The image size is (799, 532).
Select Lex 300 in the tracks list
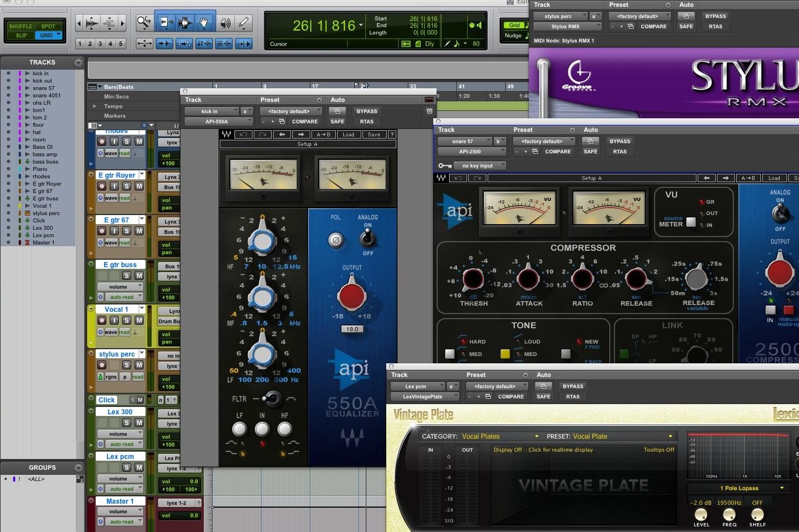42,228
